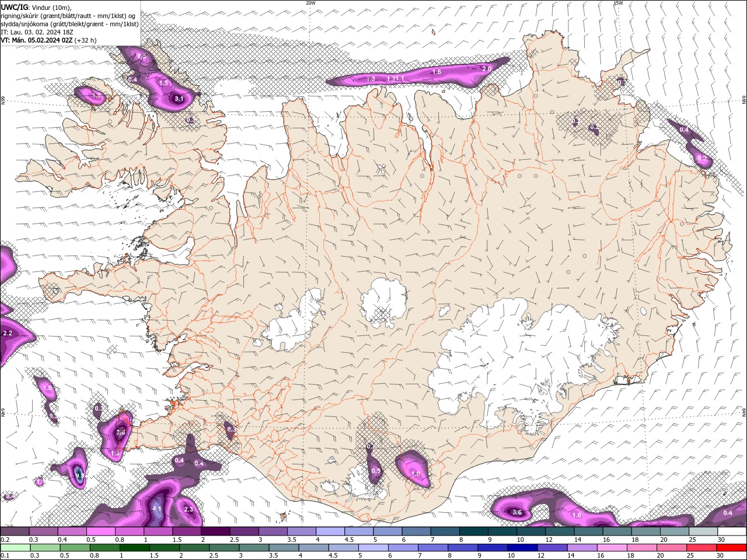Click the darkest purple swatch labeled 2 in snow legend
Viewport: 747px width, 560px height.
point(215,531)
